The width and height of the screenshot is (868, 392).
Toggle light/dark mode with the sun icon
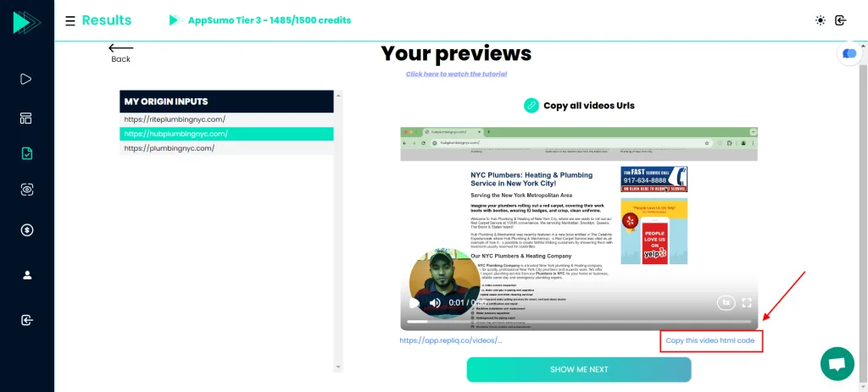(820, 20)
